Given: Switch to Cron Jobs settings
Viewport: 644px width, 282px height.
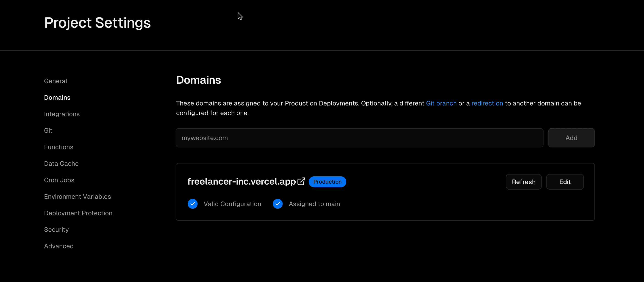Looking at the screenshot, I should coord(59,180).
